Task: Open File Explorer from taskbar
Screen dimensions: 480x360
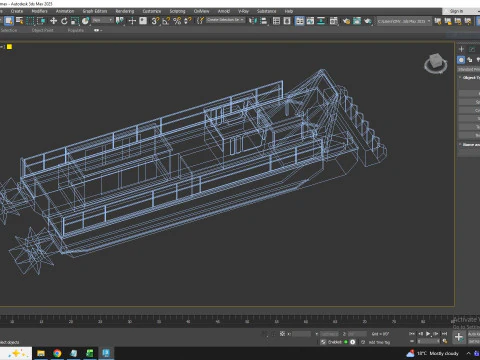Action: point(41,353)
